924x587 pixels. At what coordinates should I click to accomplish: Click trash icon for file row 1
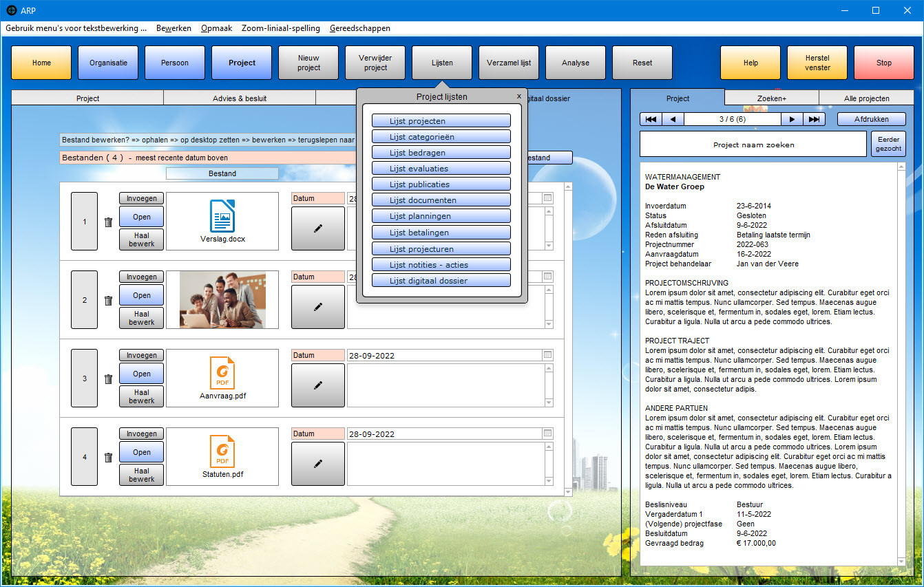coord(108,222)
